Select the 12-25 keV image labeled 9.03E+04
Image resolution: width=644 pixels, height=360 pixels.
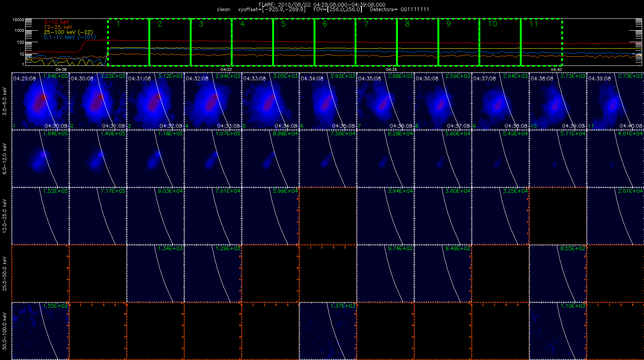point(156,216)
